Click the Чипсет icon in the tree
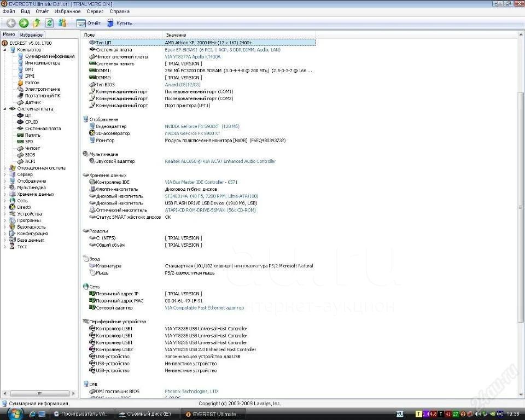The height and width of the screenshot is (420, 525). [20, 148]
